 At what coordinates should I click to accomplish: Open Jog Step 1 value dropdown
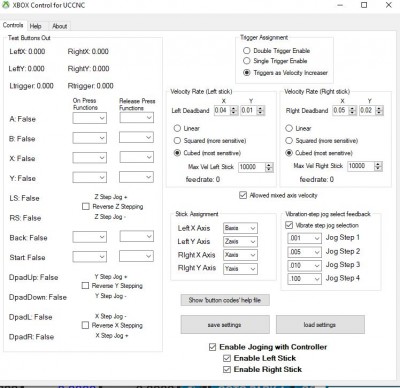304,238
